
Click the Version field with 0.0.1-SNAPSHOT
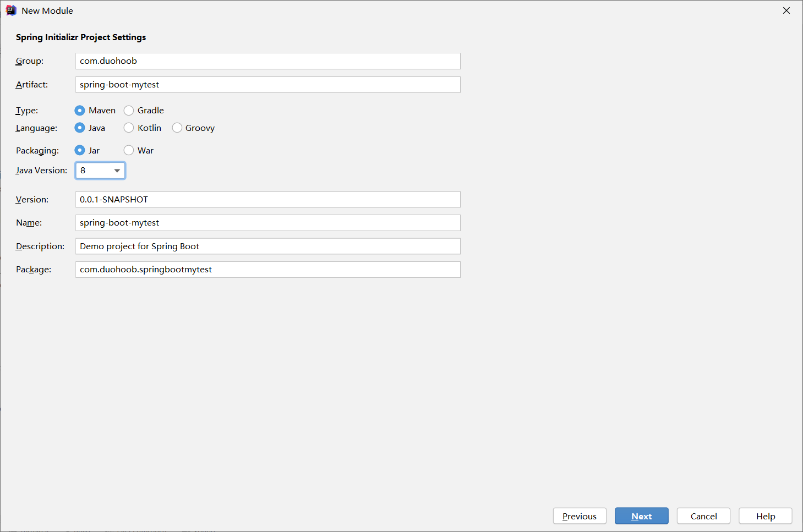point(267,200)
